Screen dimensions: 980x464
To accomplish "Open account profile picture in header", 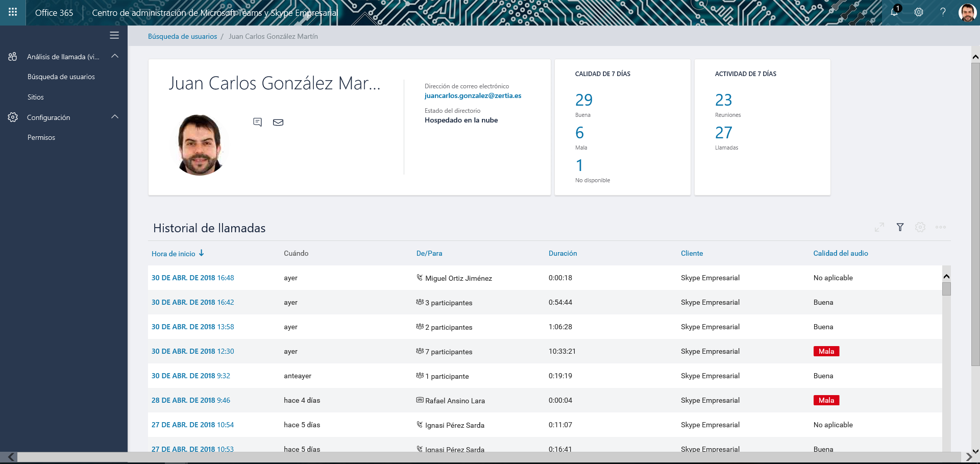I will (967, 12).
